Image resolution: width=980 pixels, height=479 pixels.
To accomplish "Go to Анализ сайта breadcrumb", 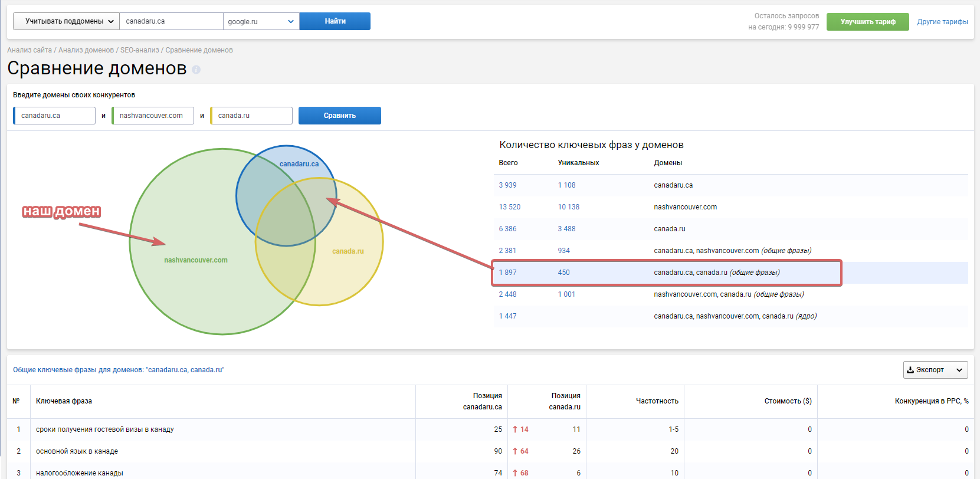I will [30, 50].
